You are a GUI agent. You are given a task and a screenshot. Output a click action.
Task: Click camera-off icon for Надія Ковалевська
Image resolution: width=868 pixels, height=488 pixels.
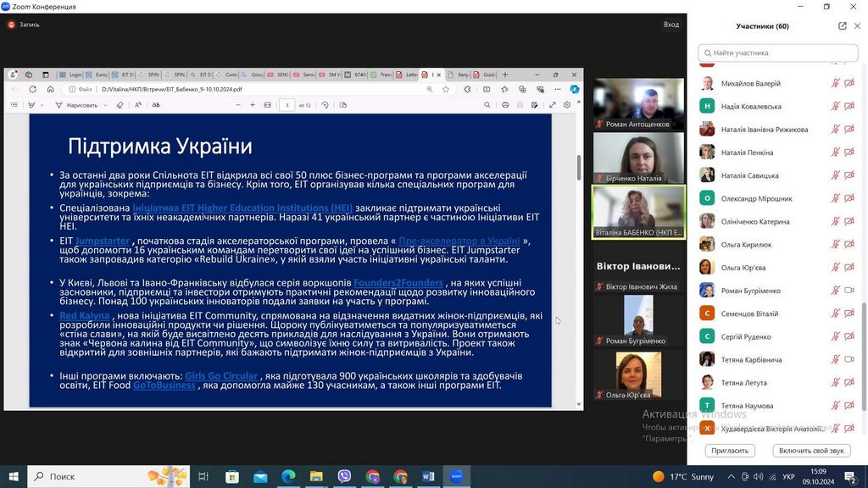(849, 107)
